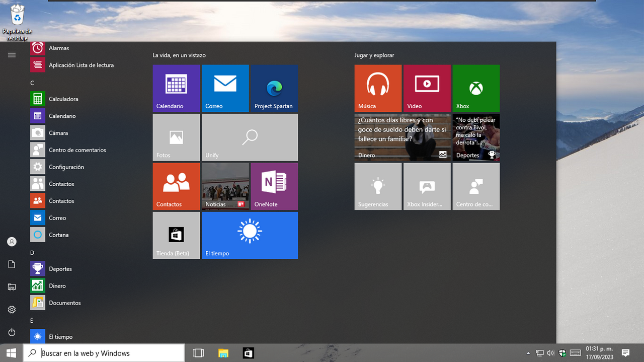Open the Música tile
Image resolution: width=644 pixels, height=362 pixels.
(378, 88)
